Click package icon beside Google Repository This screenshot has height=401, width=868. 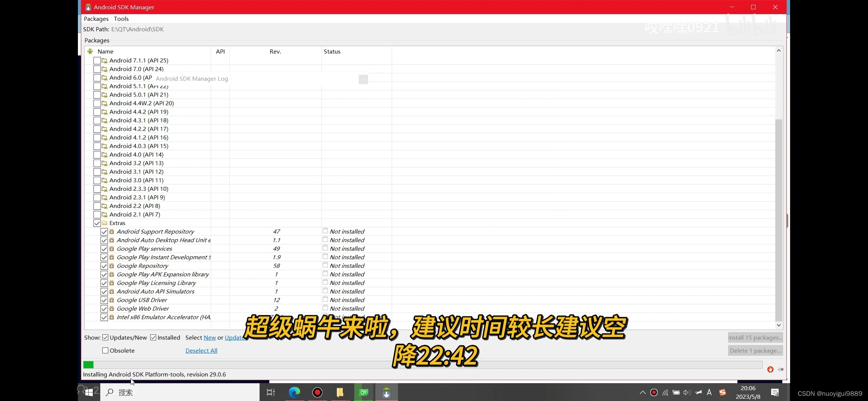coord(112,266)
